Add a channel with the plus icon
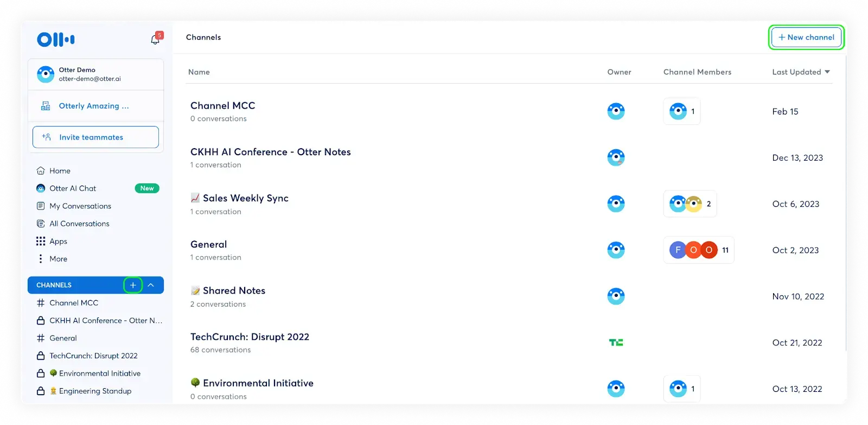The height and width of the screenshot is (425, 868). 133,285
